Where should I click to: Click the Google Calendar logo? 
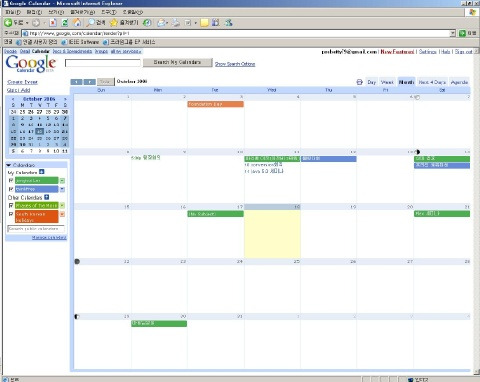pyautogui.click(x=31, y=63)
